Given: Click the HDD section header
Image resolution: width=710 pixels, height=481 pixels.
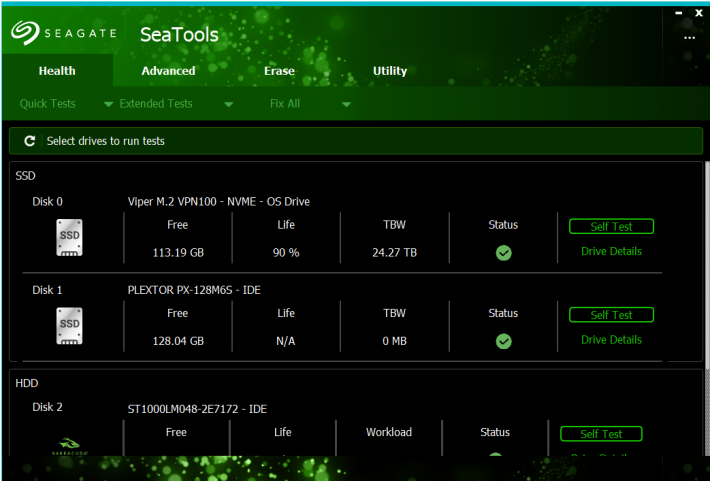Looking at the screenshot, I should (27, 383).
